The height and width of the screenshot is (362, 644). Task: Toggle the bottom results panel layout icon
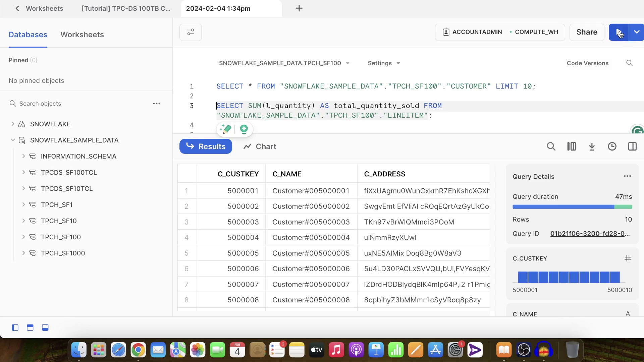coord(45,327)
